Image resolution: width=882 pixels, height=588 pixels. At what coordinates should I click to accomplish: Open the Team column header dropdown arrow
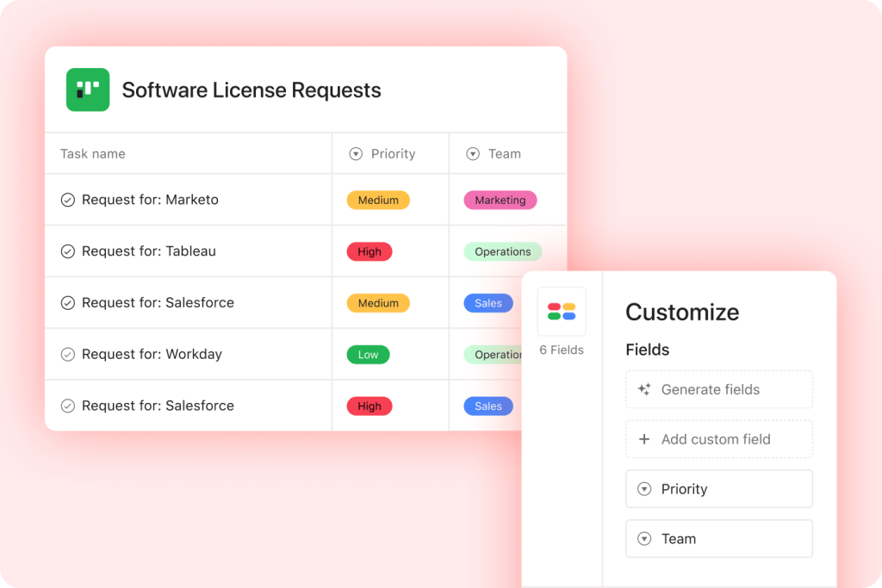point(473,154)
